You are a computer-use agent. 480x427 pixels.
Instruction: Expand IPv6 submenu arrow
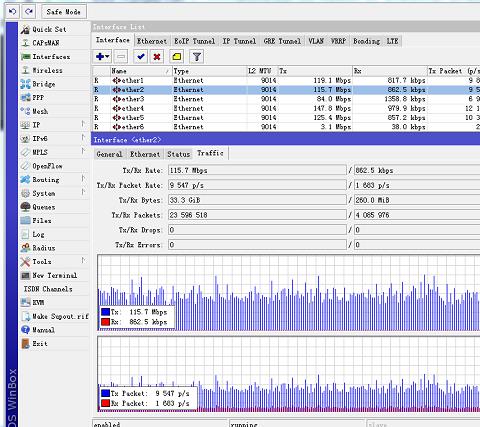click(83, 138)
